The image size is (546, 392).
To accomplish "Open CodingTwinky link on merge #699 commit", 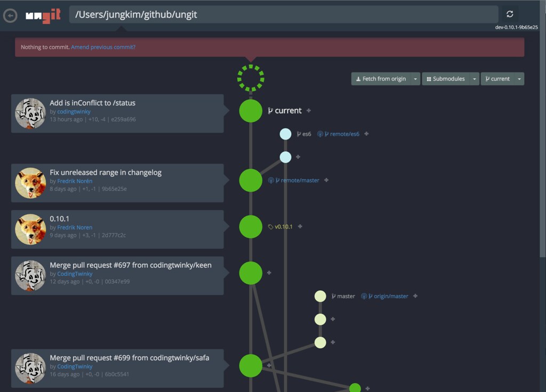I will click(75, 366).
